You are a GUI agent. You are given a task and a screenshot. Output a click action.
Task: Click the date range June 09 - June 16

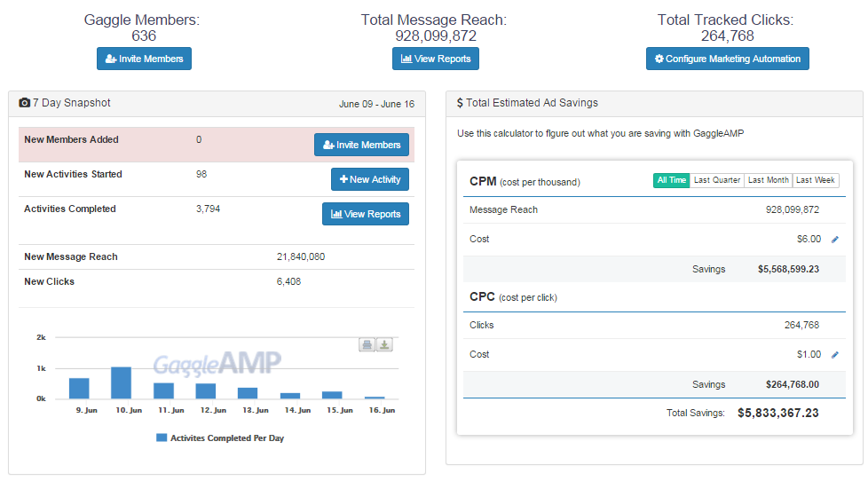pyautogui.click(x=376, y=104)
